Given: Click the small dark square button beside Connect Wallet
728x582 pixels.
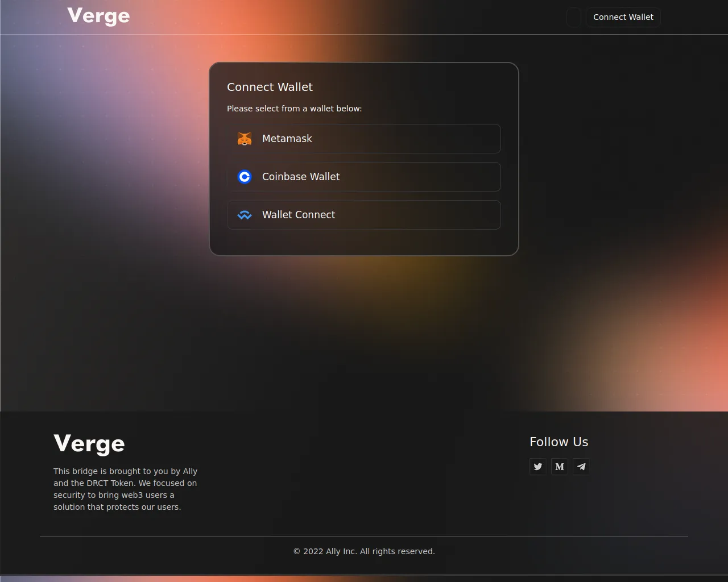Looking at the screenshot, I should tap(574, 17).
